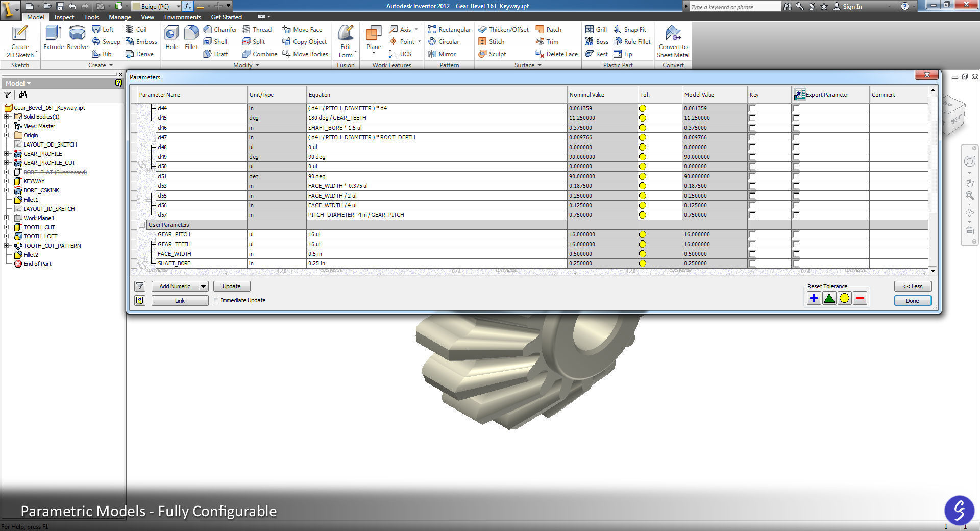
Task: Click the Rectangular pattern tool
Action: click(449, 29)
